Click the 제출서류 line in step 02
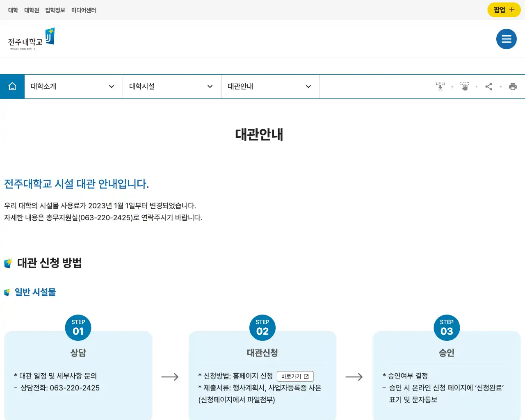Viewport: 525px width, 420px height. (260, 388)
